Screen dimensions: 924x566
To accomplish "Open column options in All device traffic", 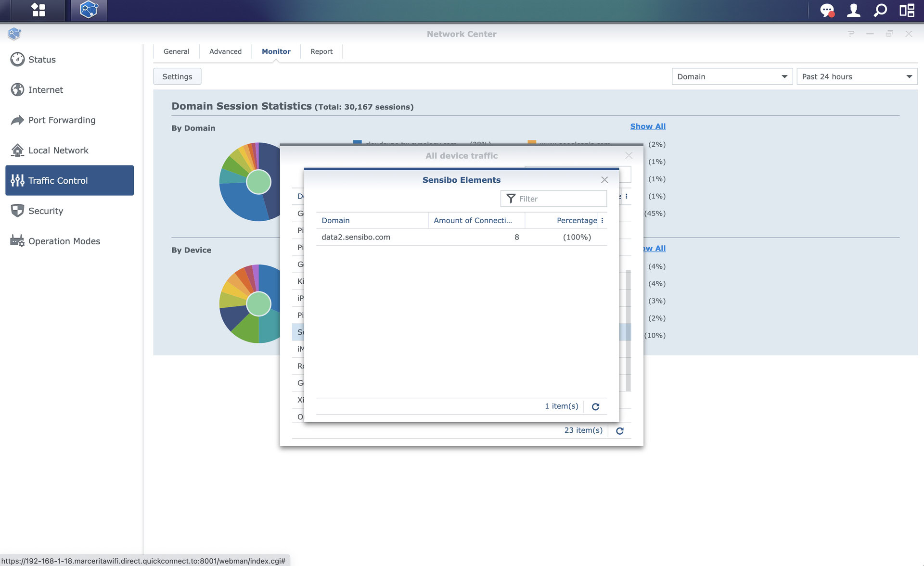I will 626,196.
